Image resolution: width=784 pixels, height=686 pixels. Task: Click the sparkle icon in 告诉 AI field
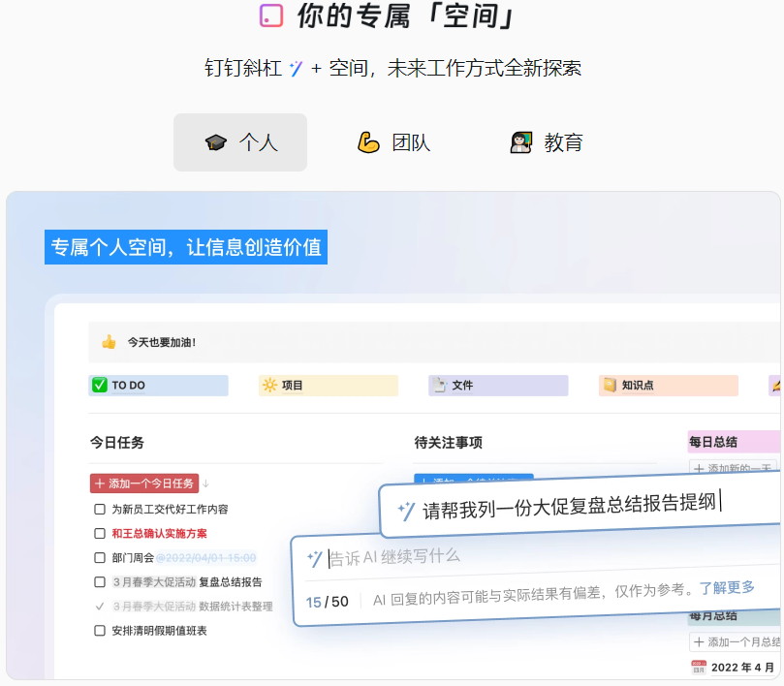pyautogui.click(x=315, y=558)
